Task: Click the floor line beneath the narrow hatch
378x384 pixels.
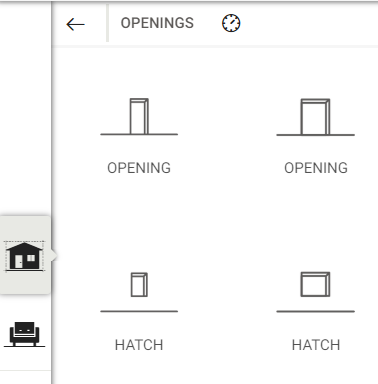Action: tap(139, 311)
